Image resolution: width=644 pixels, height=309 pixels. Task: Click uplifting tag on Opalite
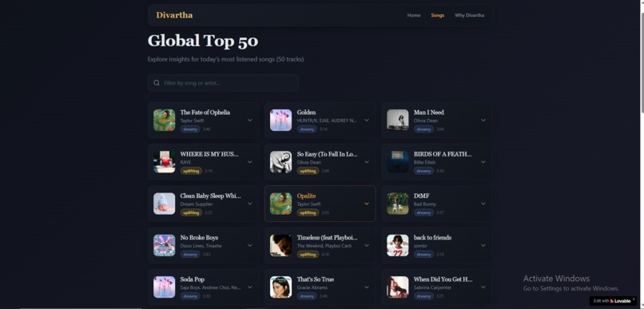click(308, 212)
